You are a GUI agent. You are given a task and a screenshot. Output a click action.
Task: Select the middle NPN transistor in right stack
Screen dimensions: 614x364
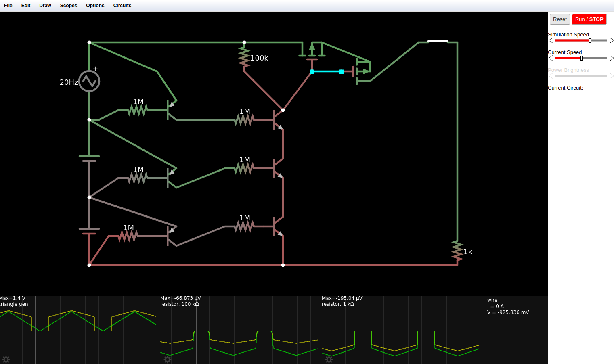[x=278, y=168]
